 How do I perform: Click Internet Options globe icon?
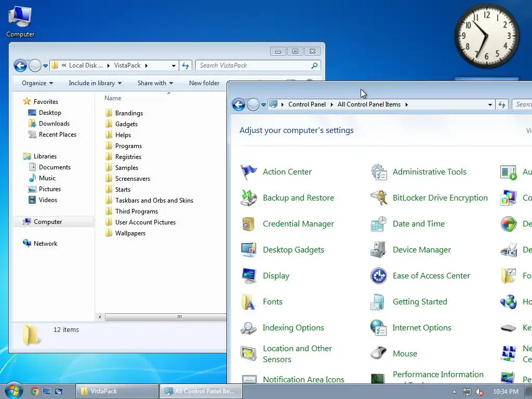pyautogui.click(x=379, y=328)
